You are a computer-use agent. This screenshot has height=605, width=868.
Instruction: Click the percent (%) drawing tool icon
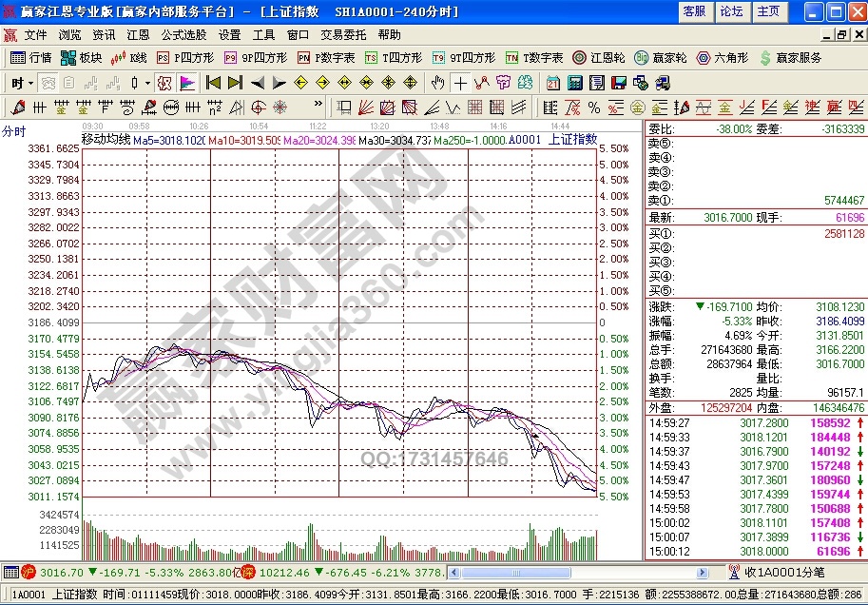pyautogui.click(x=593, y=107)
